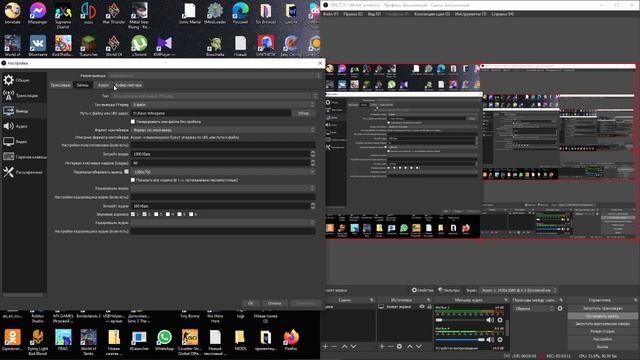Open the File (Файл) menu in OBS
The height and width of the screenshot is (360, 640).
[331, 14]
